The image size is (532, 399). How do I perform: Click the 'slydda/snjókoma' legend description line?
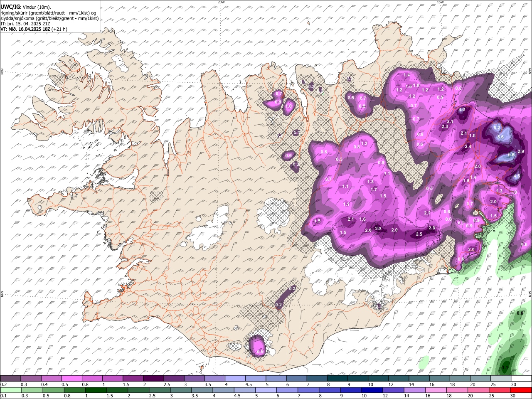[49, 18]
